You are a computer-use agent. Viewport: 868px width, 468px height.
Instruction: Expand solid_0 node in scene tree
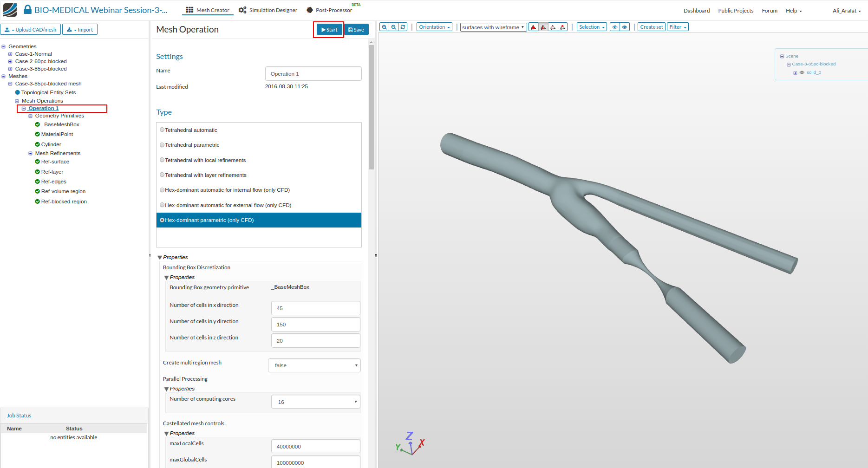(x=796, y=73)
